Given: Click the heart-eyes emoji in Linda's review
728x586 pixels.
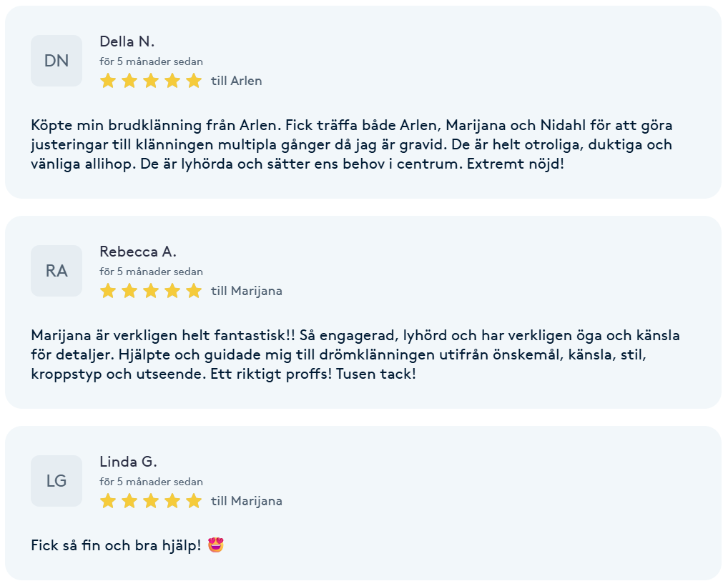Looking at the screenshot, I should pos(216,545).
